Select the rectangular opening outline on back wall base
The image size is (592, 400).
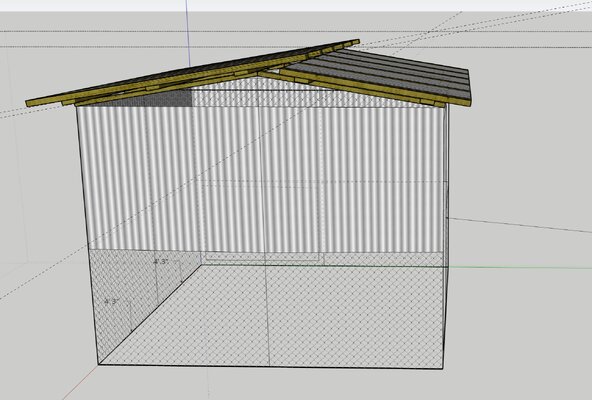[264, 257]
